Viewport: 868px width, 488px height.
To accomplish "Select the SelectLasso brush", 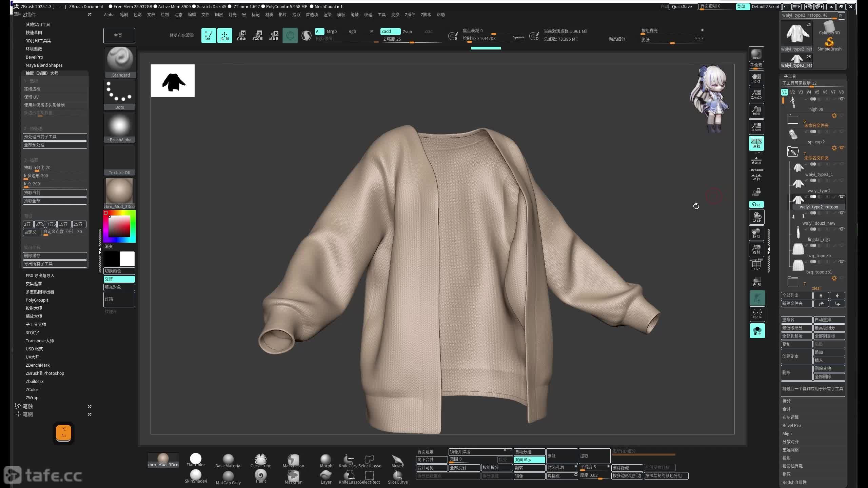I will (370, 461).
